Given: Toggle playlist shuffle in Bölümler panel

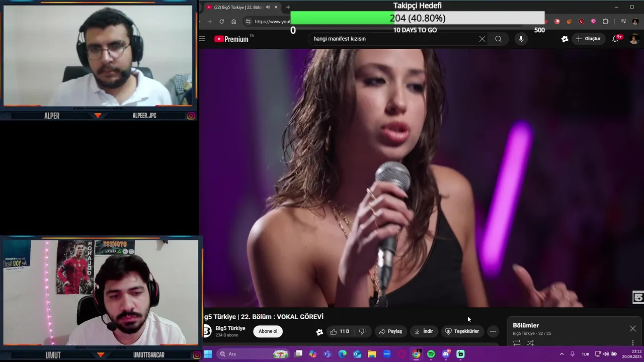Looking at the screenshot, I should pyautogui.click(x=530, y=343).
